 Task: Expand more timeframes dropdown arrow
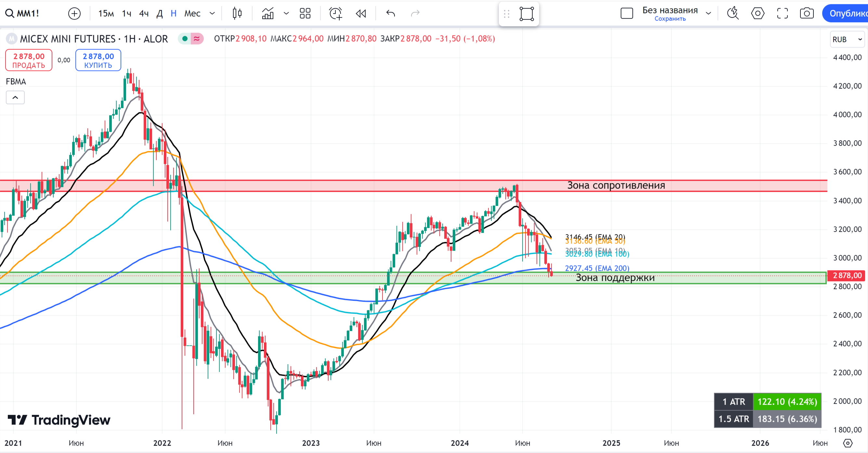click(212, 13)
